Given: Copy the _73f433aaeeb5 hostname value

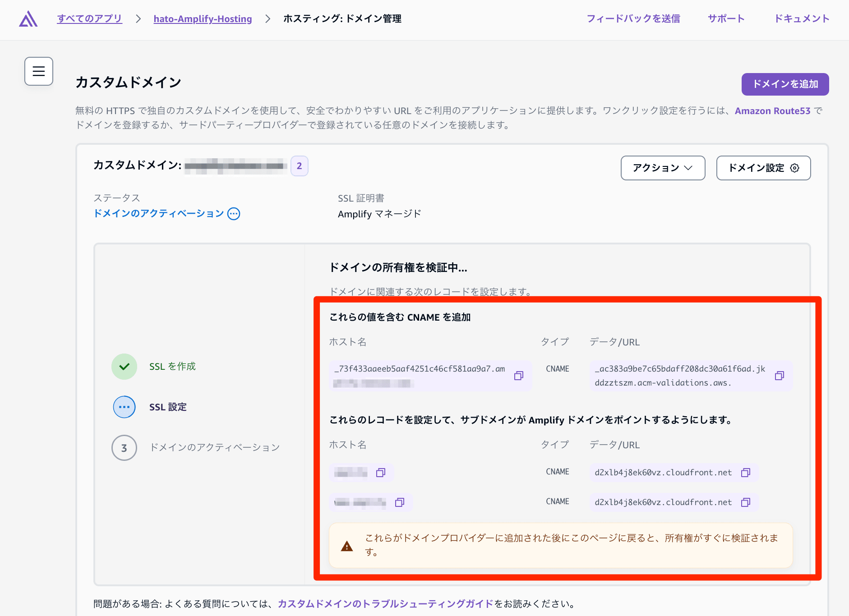Looking at the screenshot, I should pos(519,376).
